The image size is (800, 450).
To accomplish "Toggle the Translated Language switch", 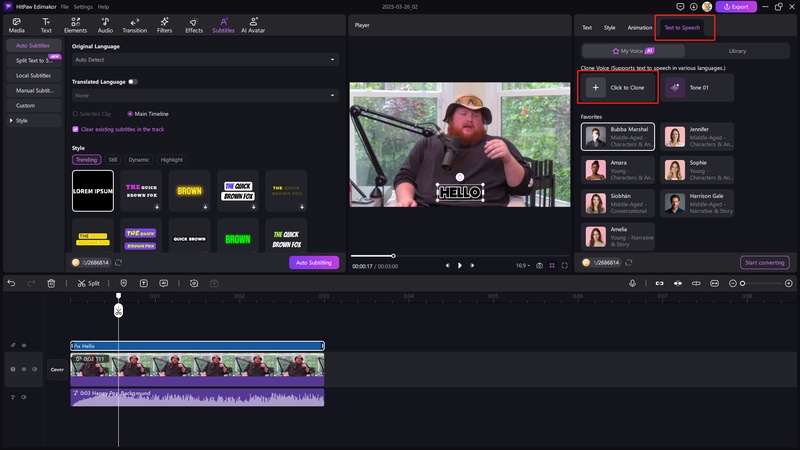I will tap(133, 82).
